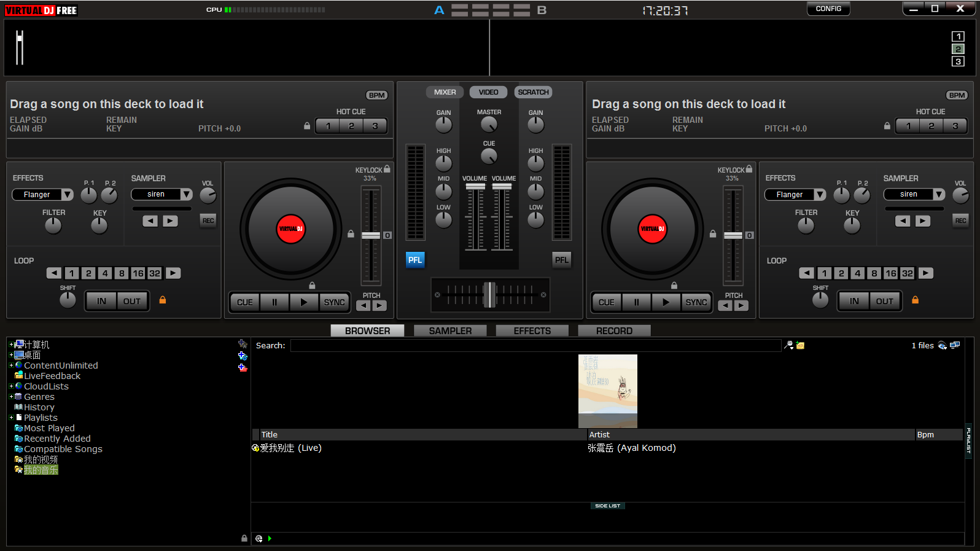Expand the 计算机 tree node
The image size is (980, 551).
coord(11,345)
